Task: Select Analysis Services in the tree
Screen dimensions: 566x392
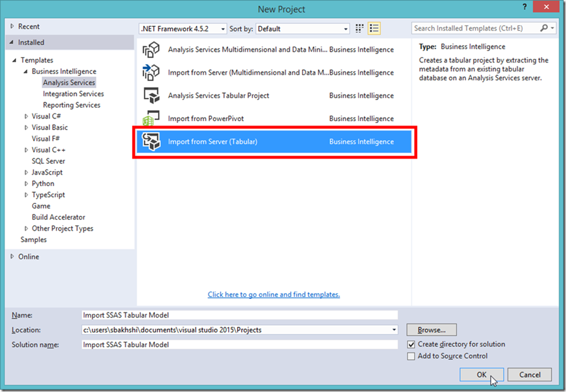Action: (69, 83)
